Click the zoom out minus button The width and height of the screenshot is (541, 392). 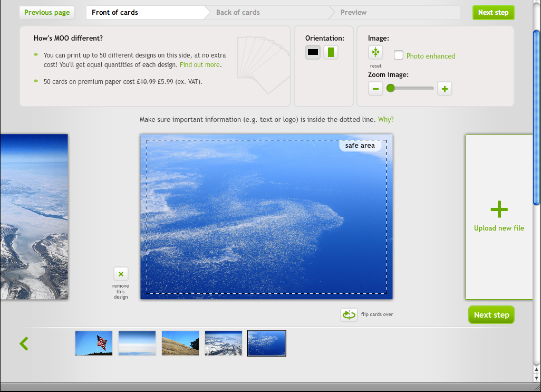(375, 89)
